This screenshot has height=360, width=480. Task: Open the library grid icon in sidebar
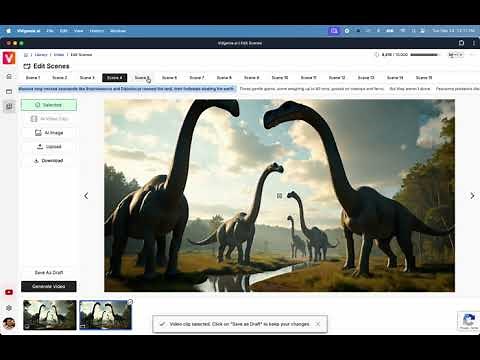click(x=9, y=106)
